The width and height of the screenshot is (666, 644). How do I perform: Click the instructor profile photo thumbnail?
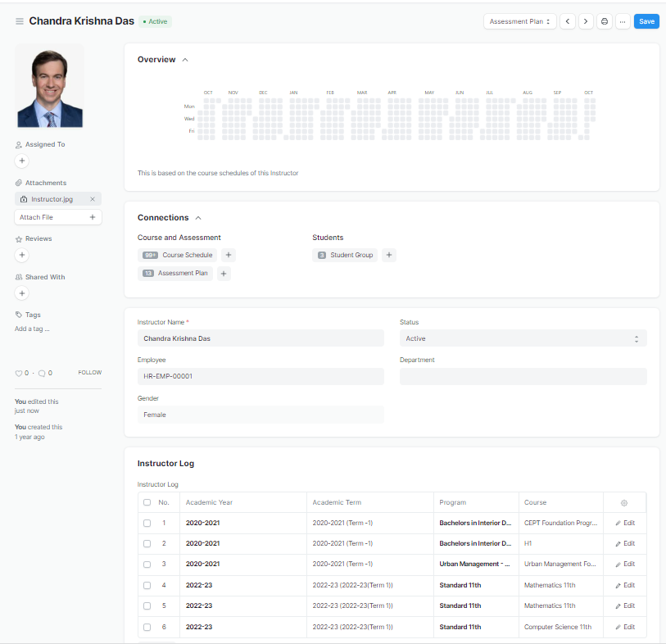point(50,87)
